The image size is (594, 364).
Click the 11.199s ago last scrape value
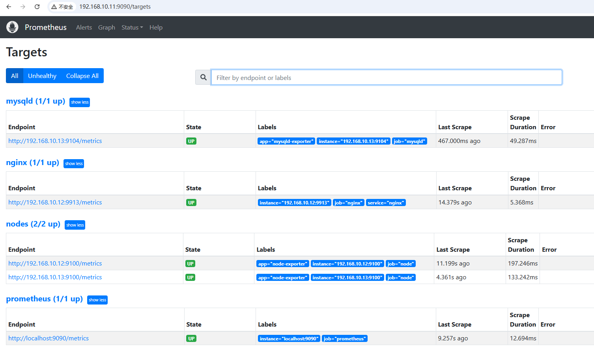coord(453,264)
